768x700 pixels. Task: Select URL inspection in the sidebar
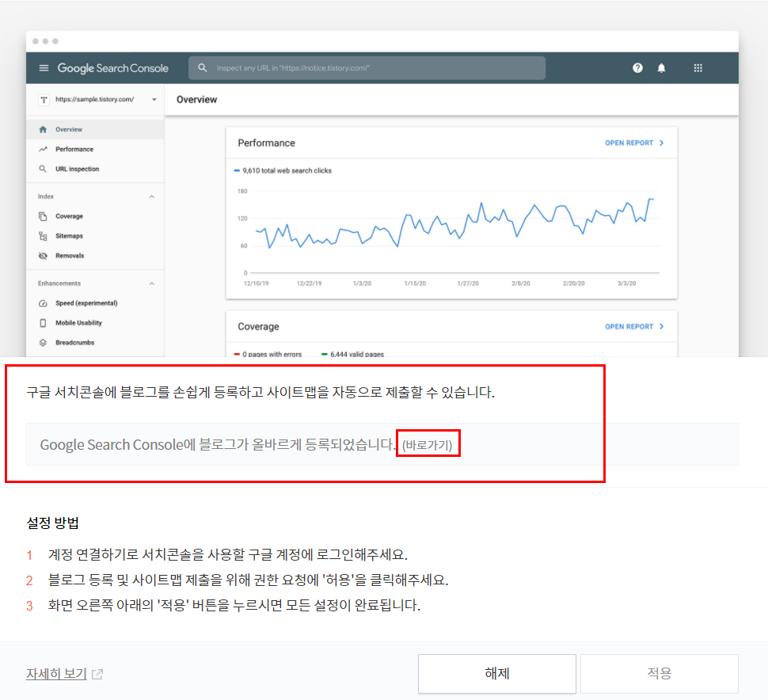95,169
